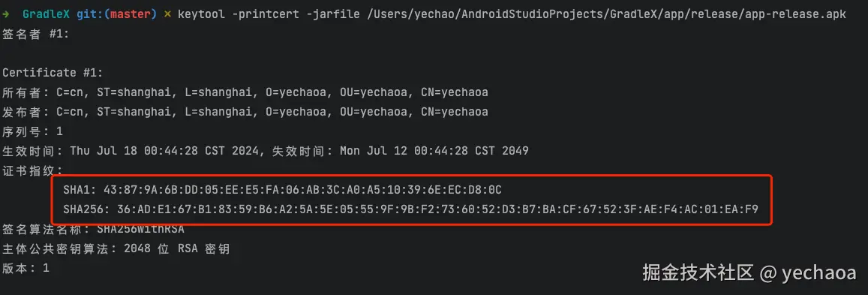Click the 2048 位 RSA key algorithm line

tap(116, 249)
